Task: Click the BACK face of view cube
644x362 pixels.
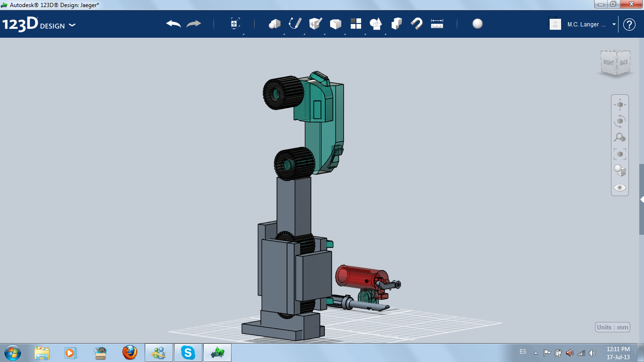Action: 624,62
